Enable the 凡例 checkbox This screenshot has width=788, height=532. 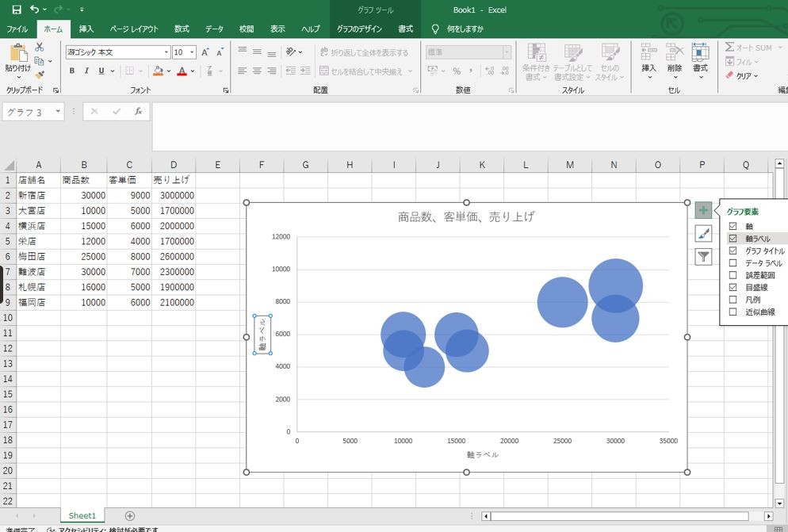733,300
